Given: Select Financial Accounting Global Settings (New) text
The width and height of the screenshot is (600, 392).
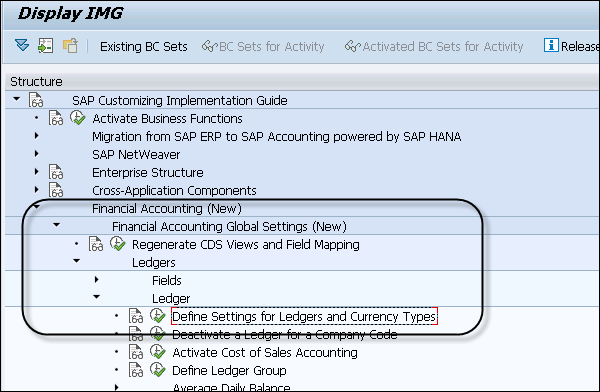Looking at the screenshot, I should pos(229,227).
